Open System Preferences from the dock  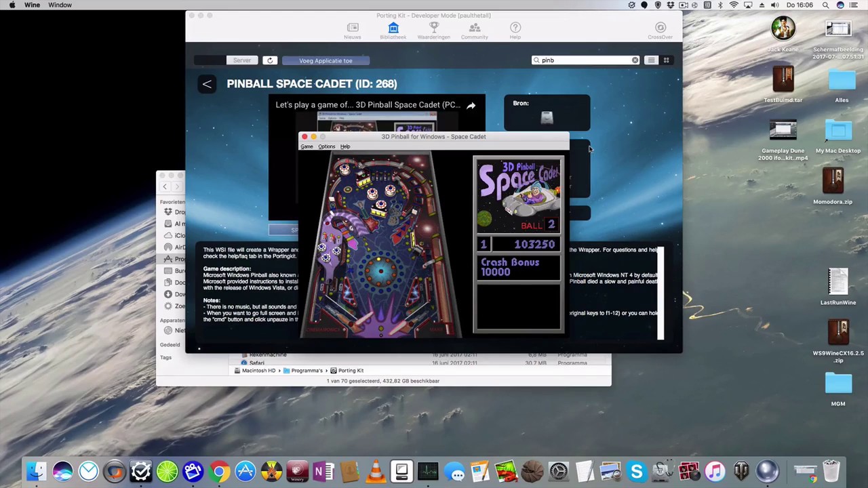[558, 471]
